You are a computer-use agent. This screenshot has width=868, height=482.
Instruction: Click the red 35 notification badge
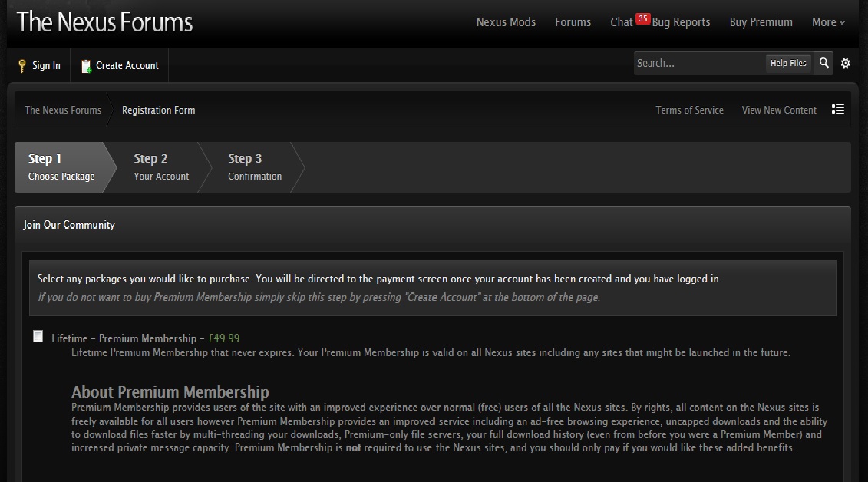tap(642, 18)
